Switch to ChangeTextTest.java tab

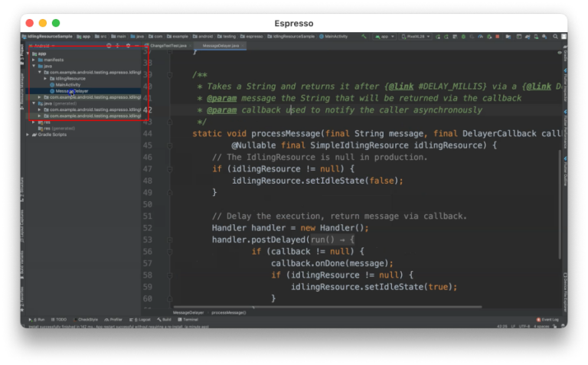168,46
